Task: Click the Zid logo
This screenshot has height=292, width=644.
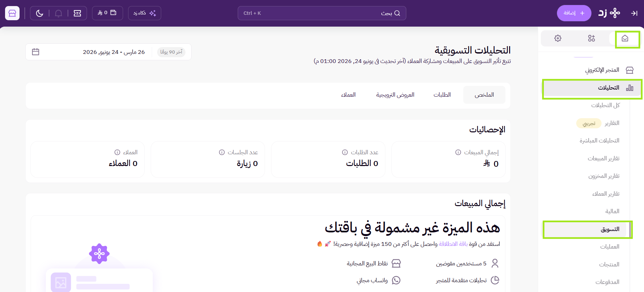Action: coord(609,13)
